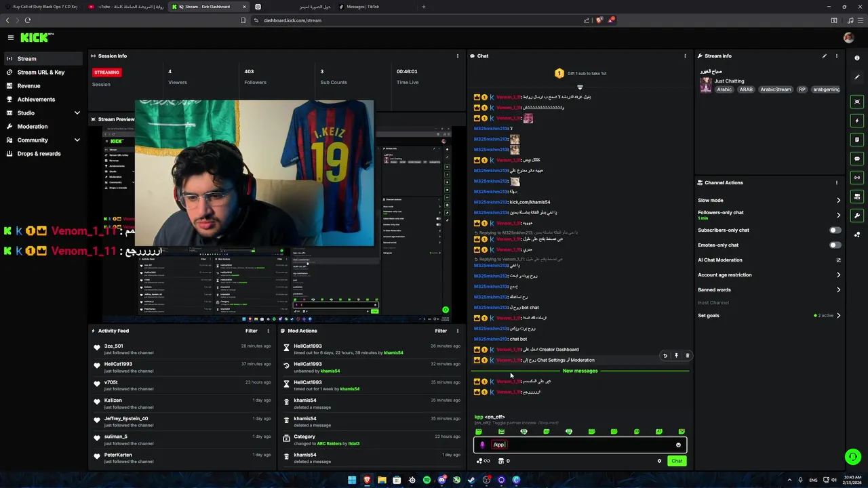Click Filter in Activity Feed
The width and height of the screenshot is (868, 488).
pyautogui.click(x=251, y=331)
